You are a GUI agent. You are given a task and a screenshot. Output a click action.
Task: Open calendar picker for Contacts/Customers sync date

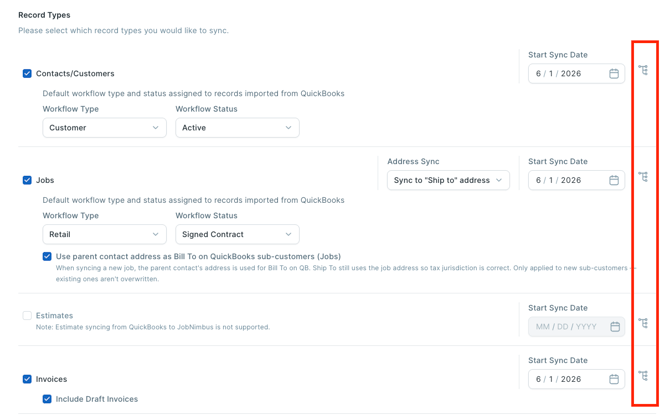click(614, 74)
